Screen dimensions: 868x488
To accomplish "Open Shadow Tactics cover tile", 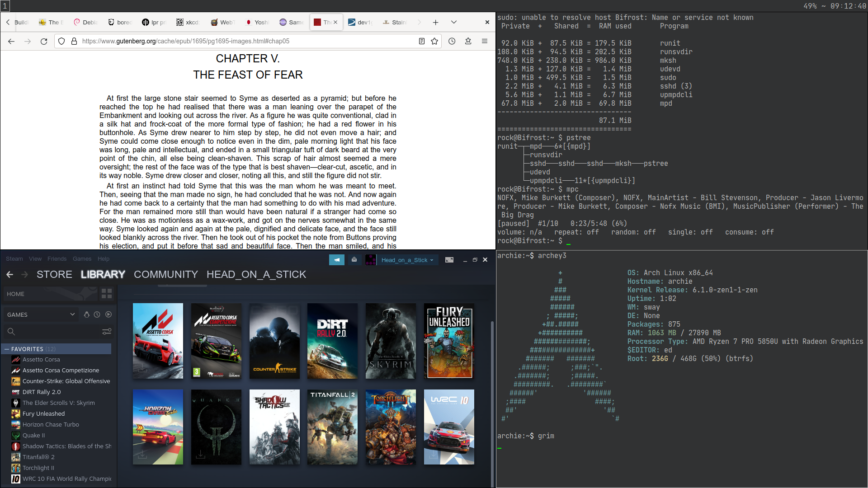I will pyautogui.click(x=274, y=427).
